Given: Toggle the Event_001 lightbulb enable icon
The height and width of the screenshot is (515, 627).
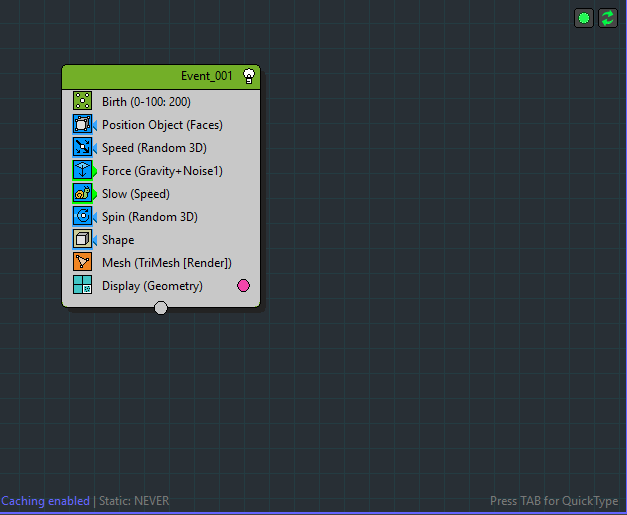Looking at the screenshot, I should (249, 76).
